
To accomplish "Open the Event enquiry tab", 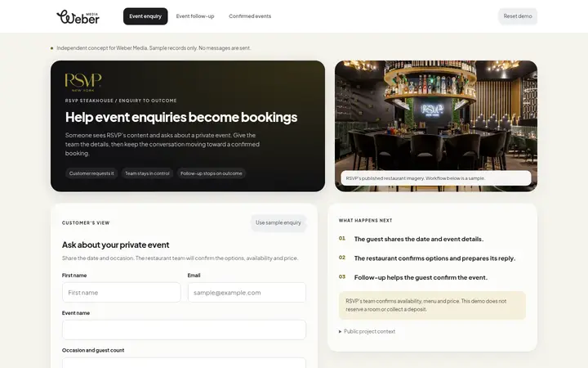I will pyautogui.click(x=145, y=16).
